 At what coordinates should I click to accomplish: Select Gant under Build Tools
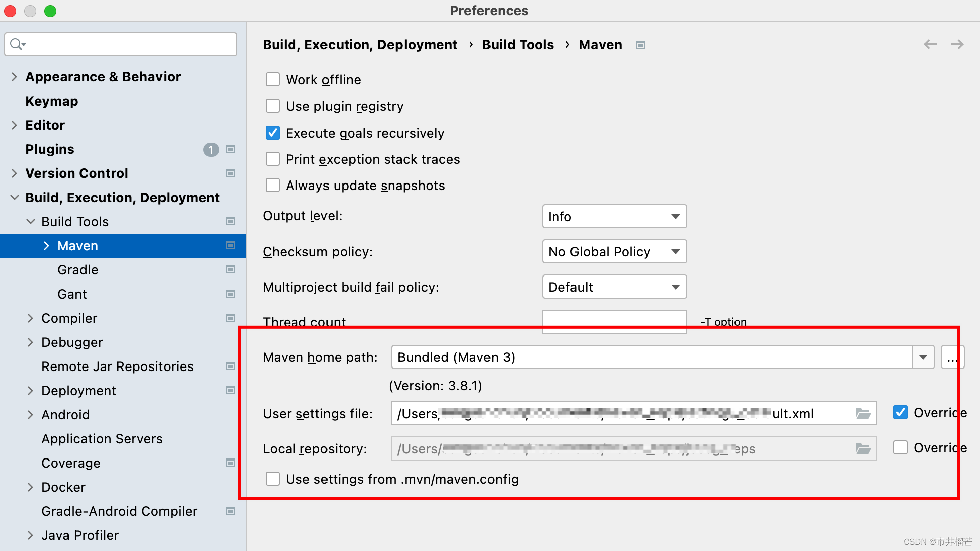[x=72, y=294]
